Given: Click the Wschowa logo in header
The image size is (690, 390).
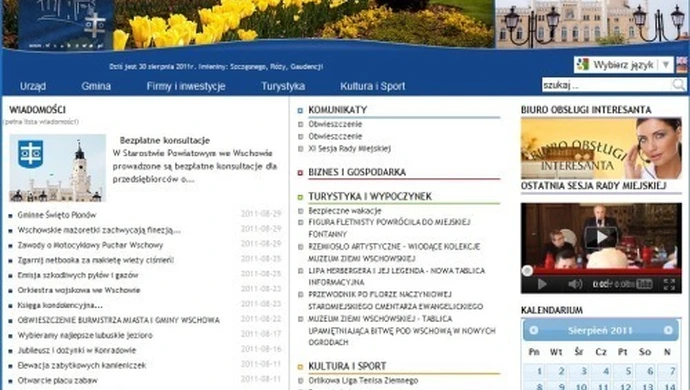Looking at the screenshot, I should coord(66,24).
